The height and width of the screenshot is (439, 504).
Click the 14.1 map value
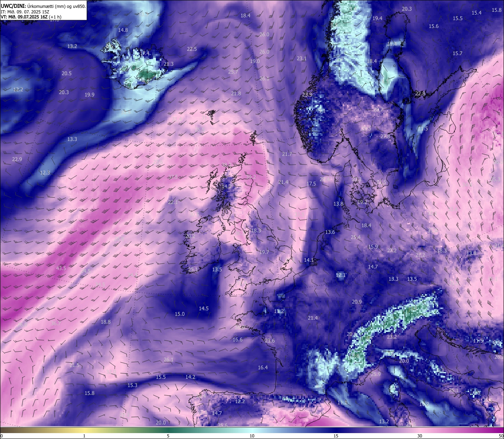(x=309, y=260)
